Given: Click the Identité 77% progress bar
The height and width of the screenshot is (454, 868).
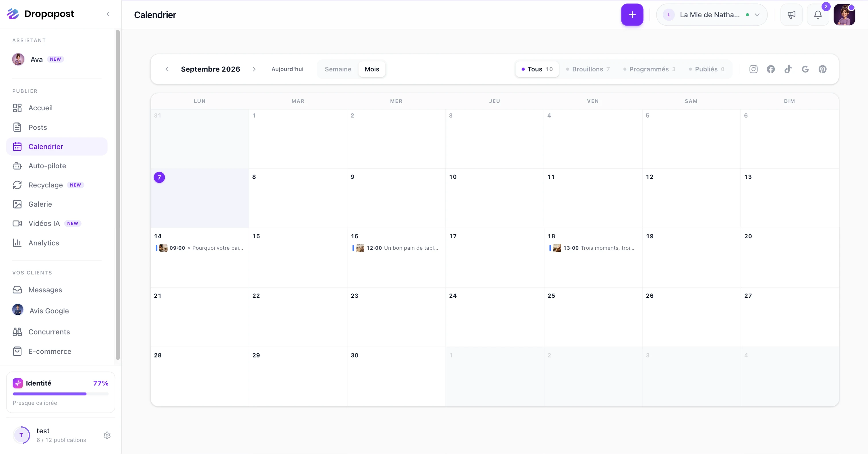Looking at the screenshot, I should coord(61,394).
